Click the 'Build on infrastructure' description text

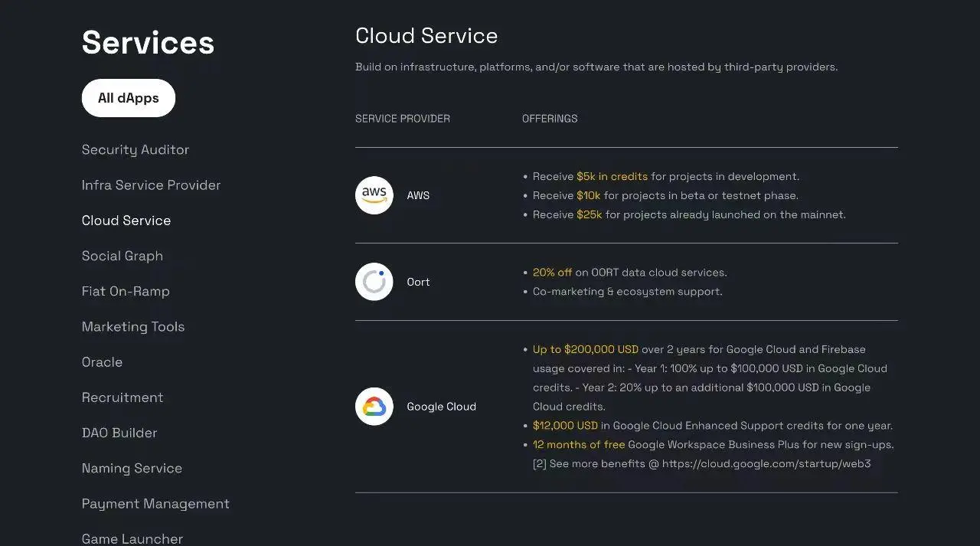point(596,67)
